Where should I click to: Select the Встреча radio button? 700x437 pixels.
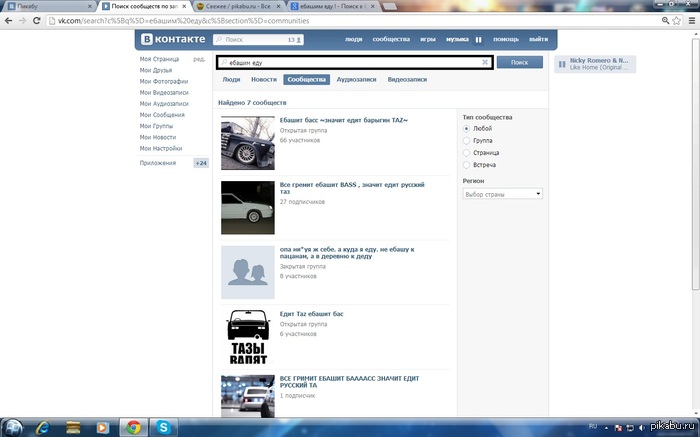tap(466, 165)
